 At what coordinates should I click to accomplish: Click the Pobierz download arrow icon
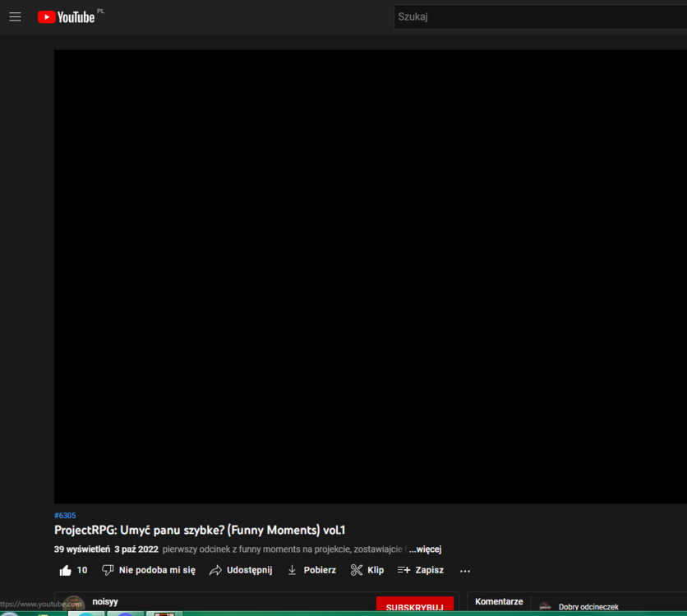292,570
